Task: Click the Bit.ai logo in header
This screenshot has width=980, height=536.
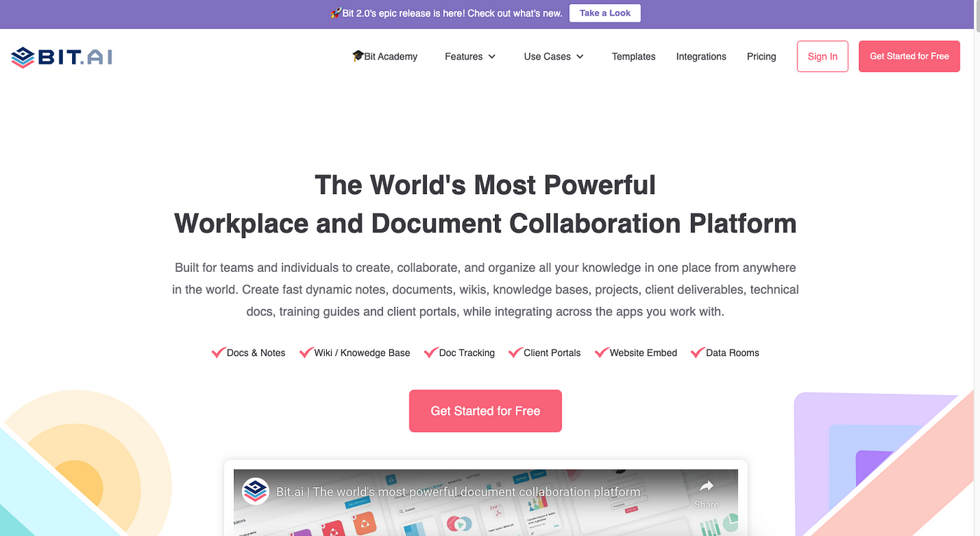Action: point(62,57)
